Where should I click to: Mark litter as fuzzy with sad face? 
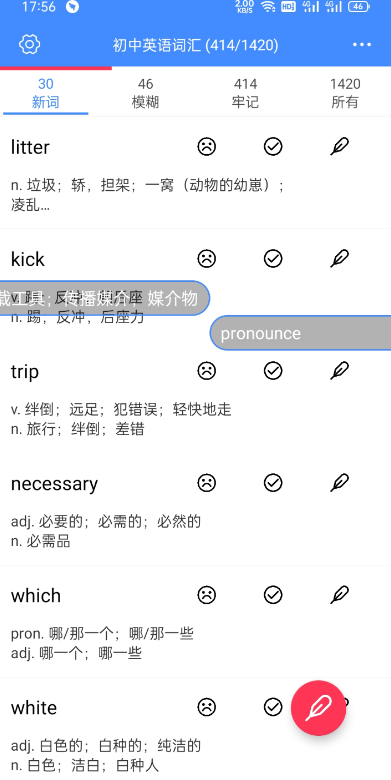(x=206, y=147)
